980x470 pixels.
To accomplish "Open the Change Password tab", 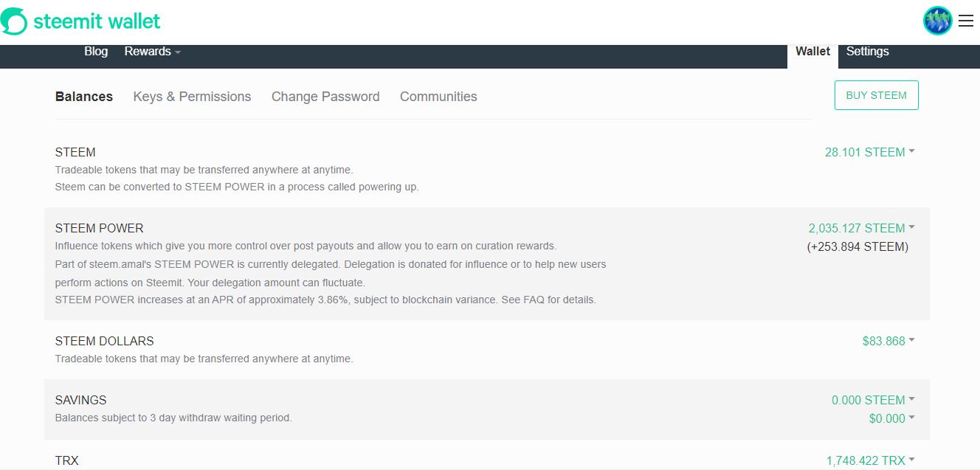I will click(325, 97).
